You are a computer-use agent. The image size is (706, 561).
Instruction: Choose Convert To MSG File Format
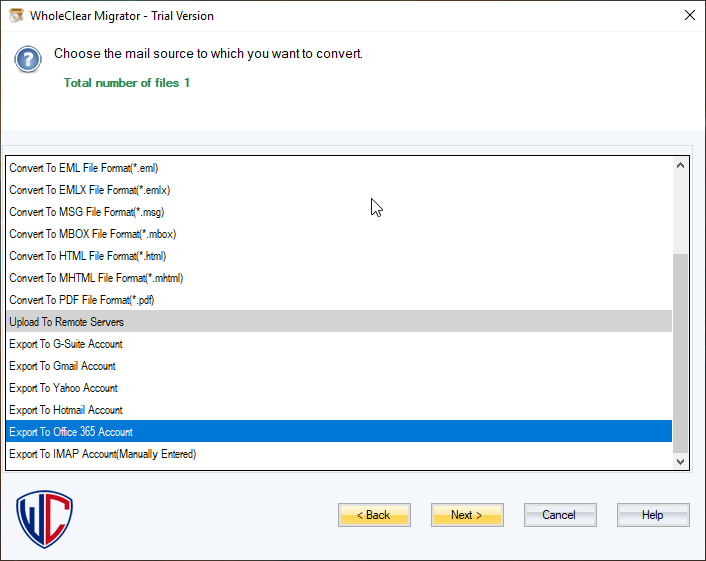point(86,212)
